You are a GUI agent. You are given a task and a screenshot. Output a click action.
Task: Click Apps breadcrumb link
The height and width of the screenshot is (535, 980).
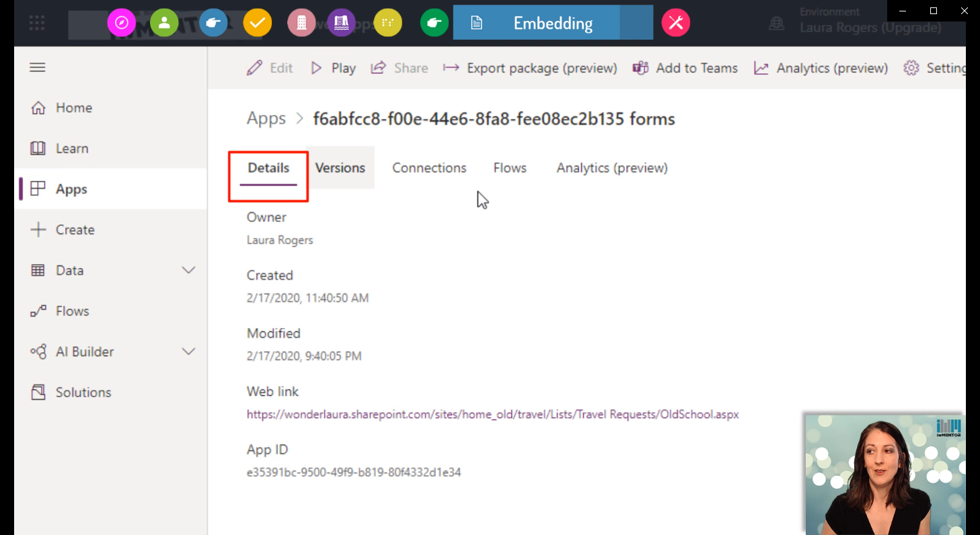(266, 119)
